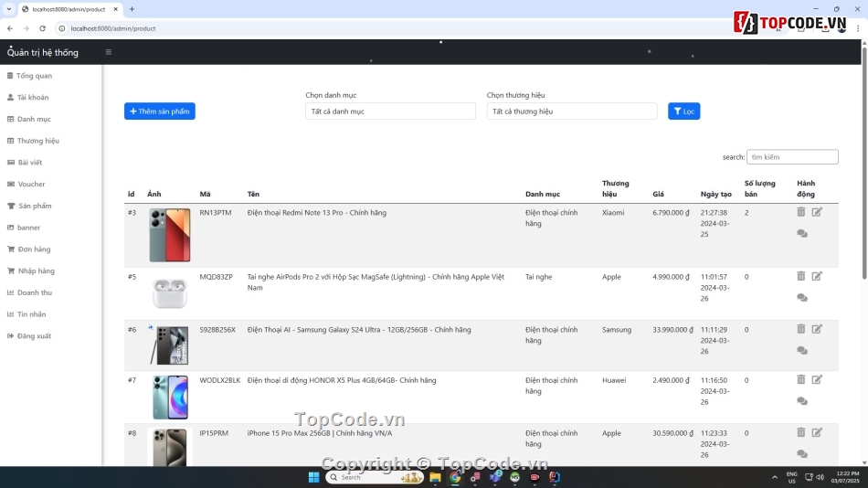Open comments for iPhone 15 Pro Max

(802, 454)
